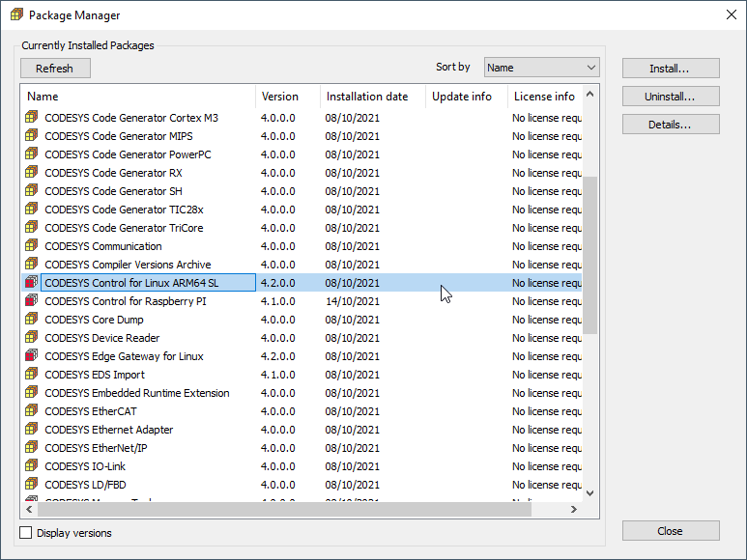Click the CODESYS Control for Raspberry PI icon
This screenshot has width=747, height=560.
coord(32,301)
